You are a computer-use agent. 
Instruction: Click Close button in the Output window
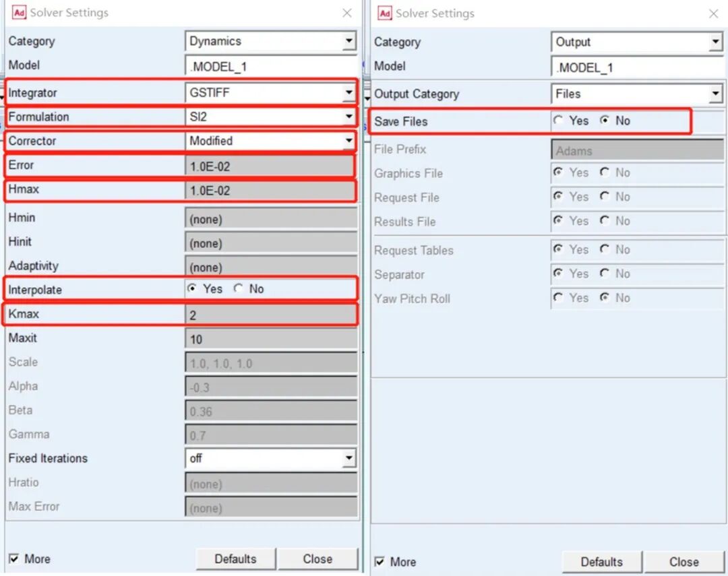(684, 562)
